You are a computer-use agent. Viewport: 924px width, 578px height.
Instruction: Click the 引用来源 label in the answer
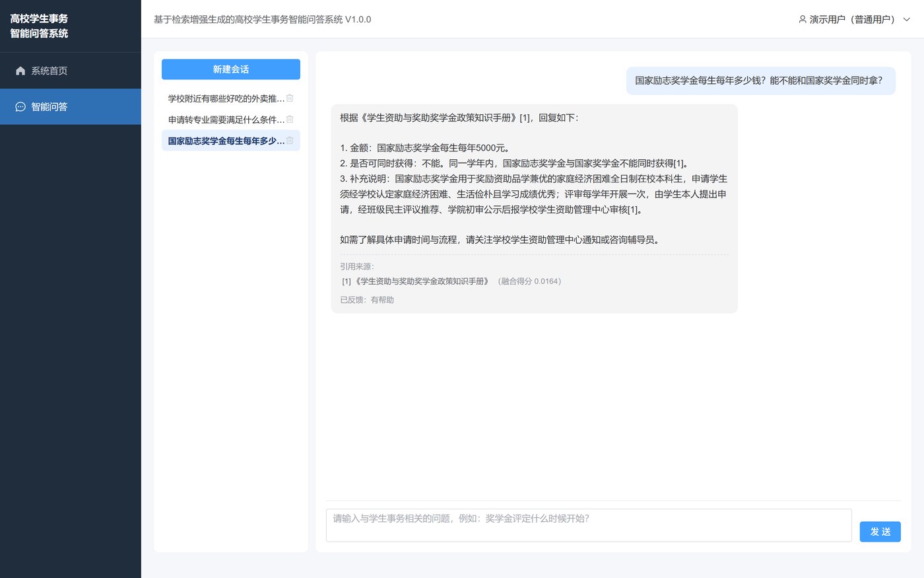357,267
